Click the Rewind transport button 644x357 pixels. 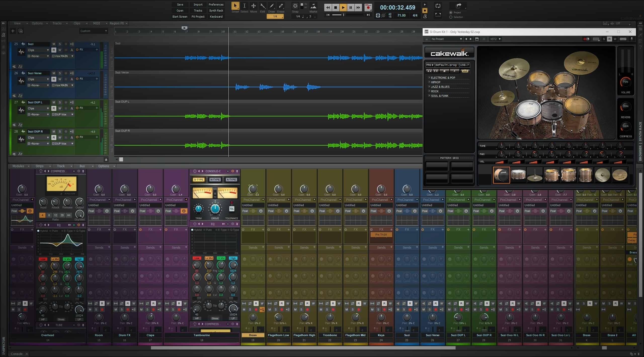click(x=328, y=8)
